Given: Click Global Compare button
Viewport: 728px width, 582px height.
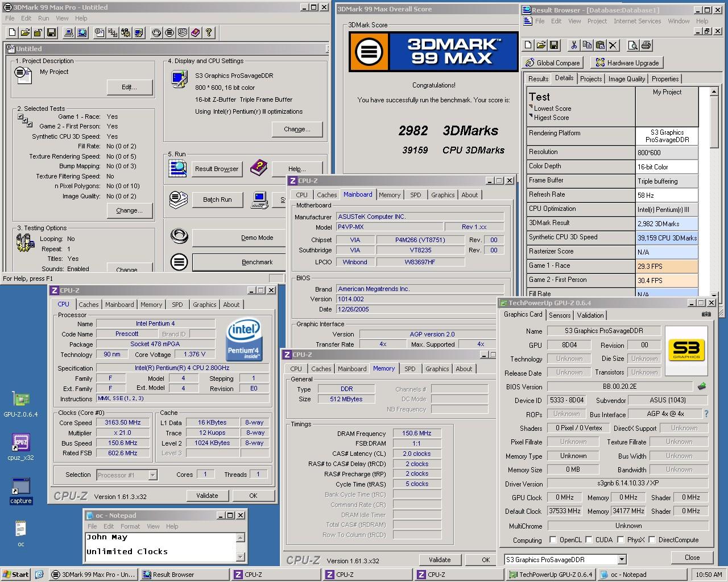Looking at the screenshot, I should [x=553, y=63].
